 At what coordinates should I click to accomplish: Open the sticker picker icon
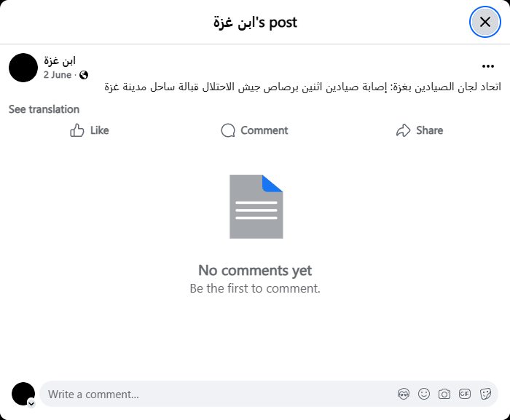click(485, 394)
